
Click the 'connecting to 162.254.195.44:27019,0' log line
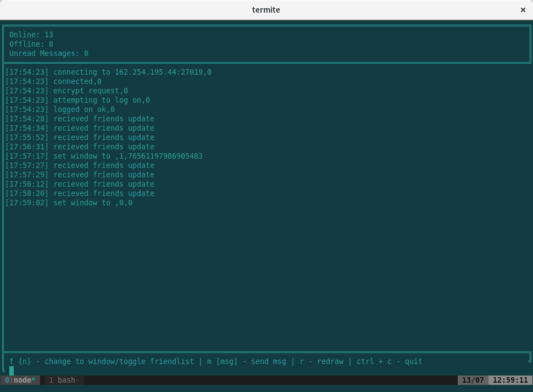[108, 72]
